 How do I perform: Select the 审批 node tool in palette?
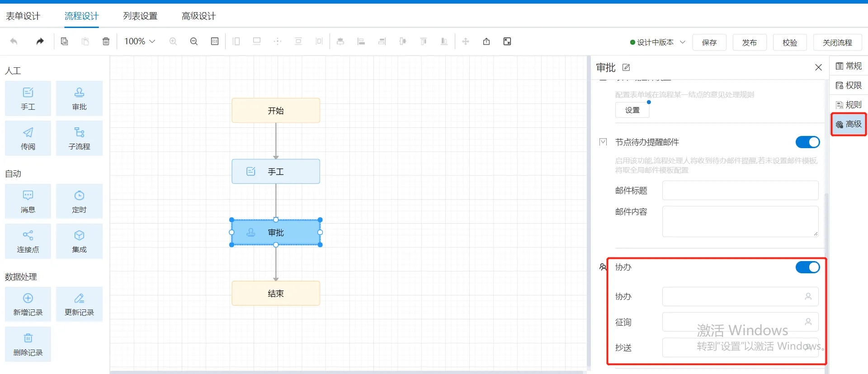click(x=79, y=99)
